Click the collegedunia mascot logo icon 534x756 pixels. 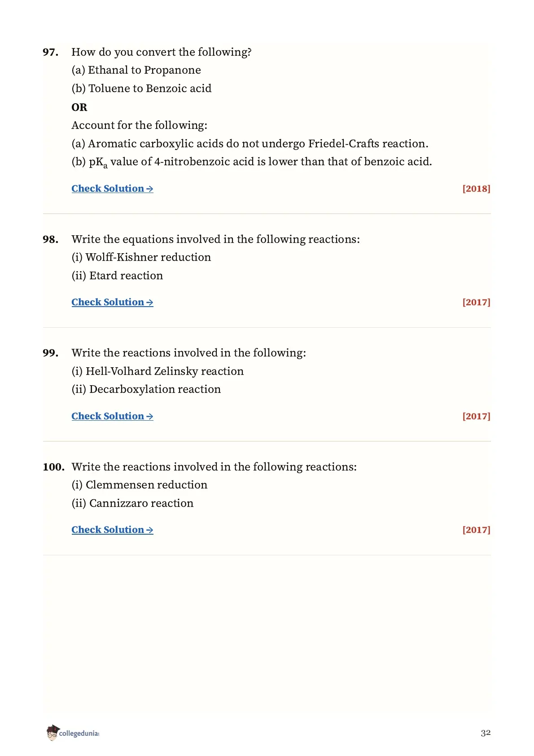(x=52, y=732)
